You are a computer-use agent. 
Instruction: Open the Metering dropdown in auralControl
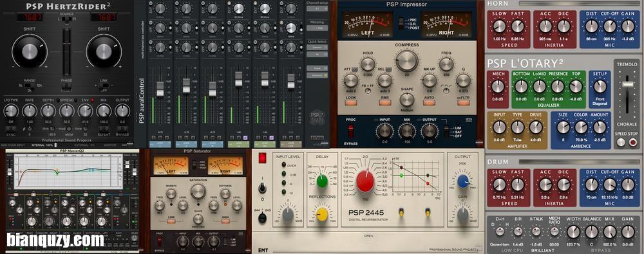317,28
